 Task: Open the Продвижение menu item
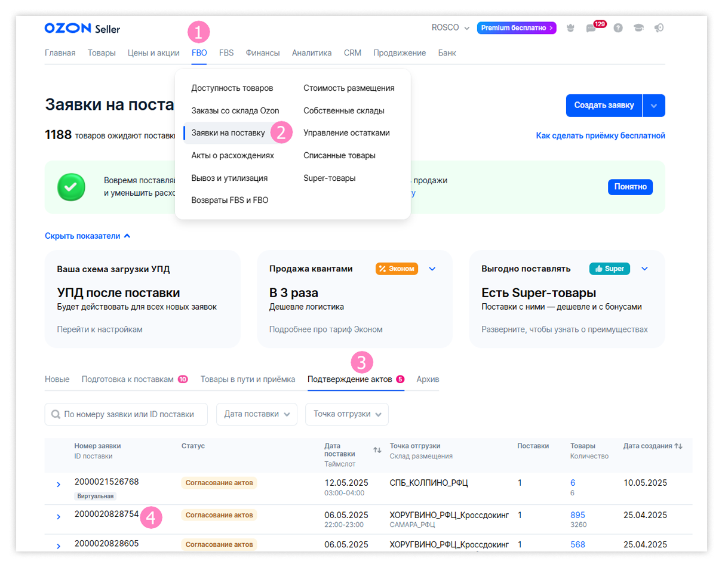click(400, 53)
